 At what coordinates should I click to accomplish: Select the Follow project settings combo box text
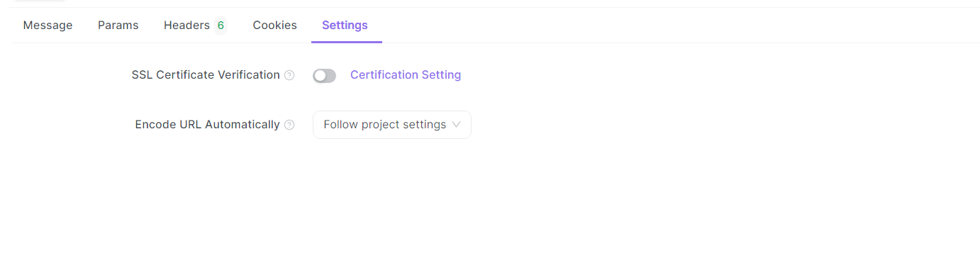[x=384, y=125]
